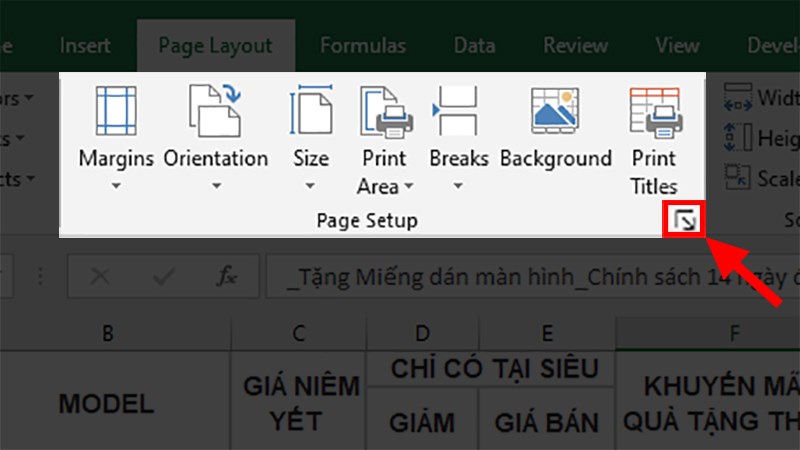800x450 pixels.
Task: Confirm entry with checkmark icon
Action: coord(164,277)
